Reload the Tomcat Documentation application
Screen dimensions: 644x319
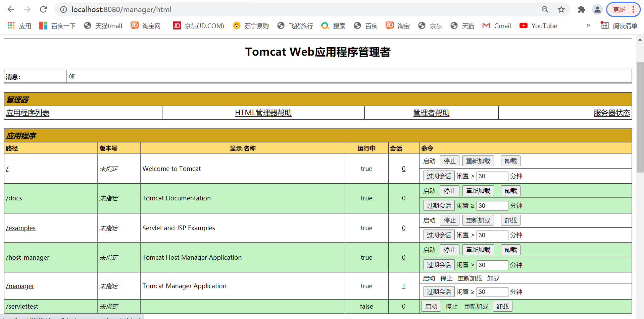[478, 191]
